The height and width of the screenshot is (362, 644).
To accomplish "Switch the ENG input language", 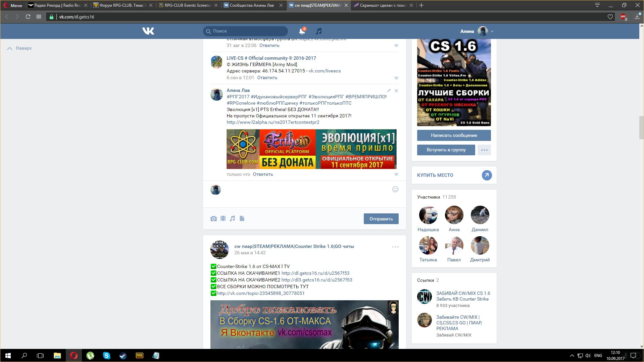I will [598, 356].
